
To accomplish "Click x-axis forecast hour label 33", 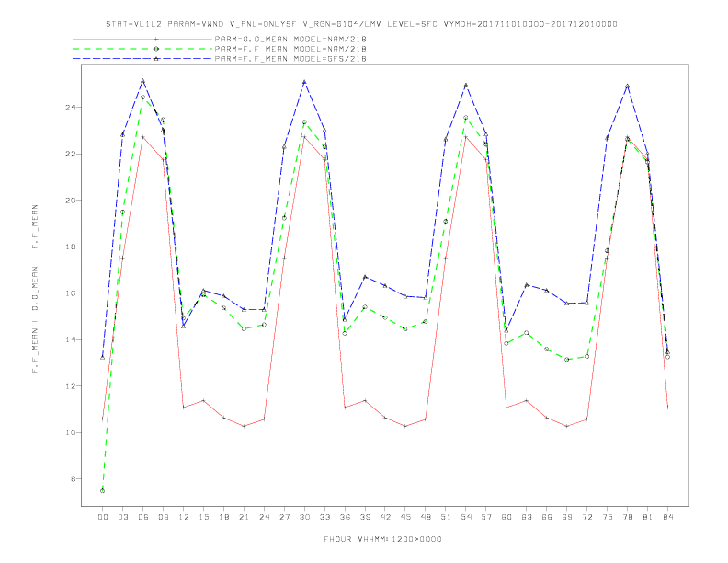I will pos(324,517).
